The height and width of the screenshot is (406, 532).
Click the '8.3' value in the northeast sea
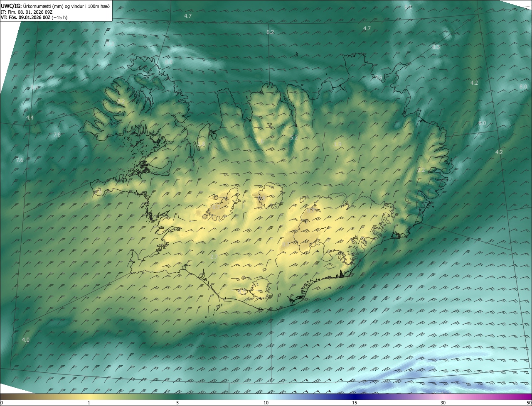point(436,47)
